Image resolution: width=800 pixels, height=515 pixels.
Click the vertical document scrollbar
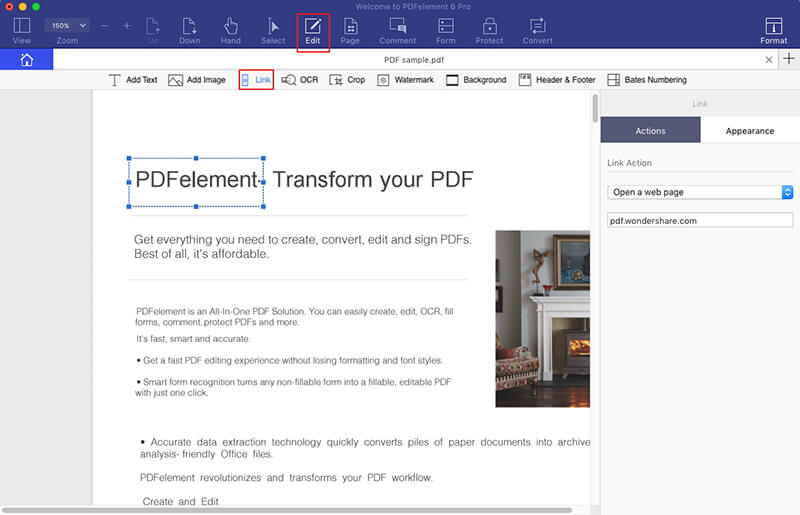point(595,108)
